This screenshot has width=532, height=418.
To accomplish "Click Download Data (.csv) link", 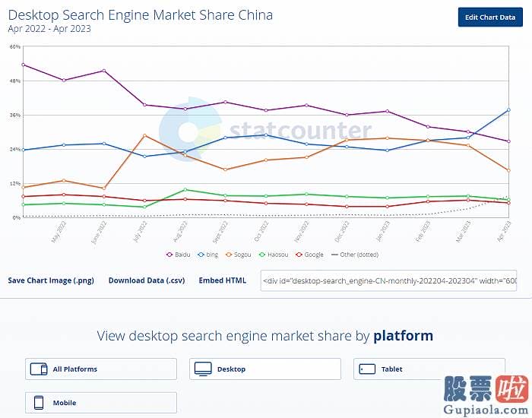I will click(147, 280).
